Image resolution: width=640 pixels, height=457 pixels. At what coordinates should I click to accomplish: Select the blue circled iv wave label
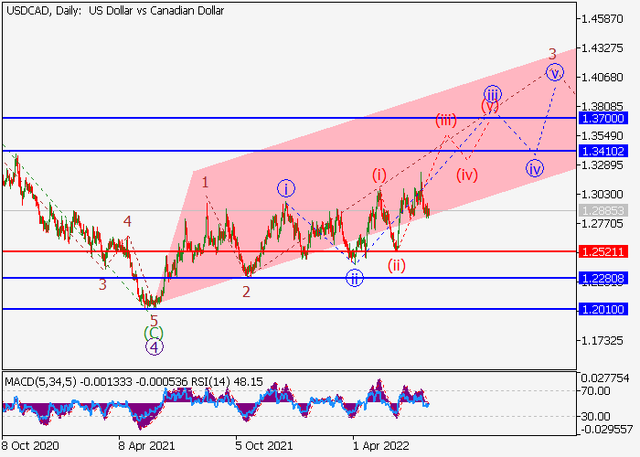click(535, 169)
